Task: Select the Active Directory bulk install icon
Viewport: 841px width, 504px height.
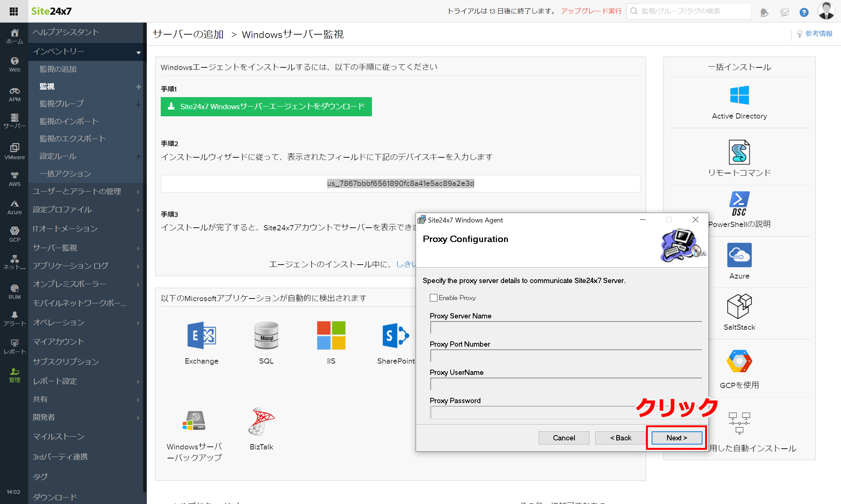Action: pyautogui.click(x=739, y=95)
